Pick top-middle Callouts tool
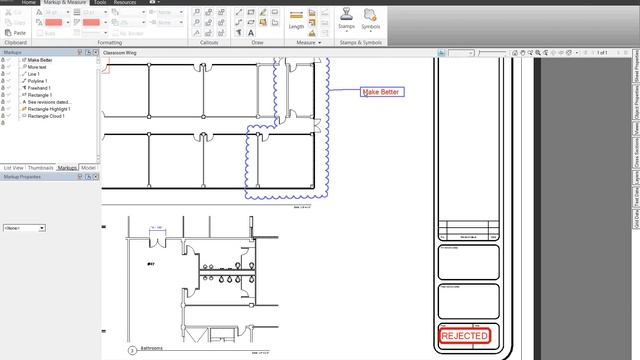This screenshot has height=360, width=640. click(x=209, y=12)
